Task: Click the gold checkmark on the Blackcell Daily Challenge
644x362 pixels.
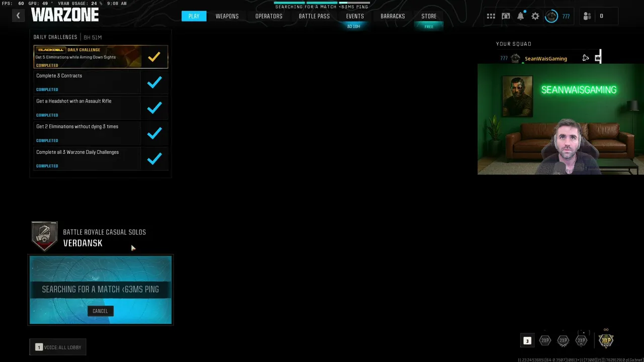Action: [x=154, y=57]
